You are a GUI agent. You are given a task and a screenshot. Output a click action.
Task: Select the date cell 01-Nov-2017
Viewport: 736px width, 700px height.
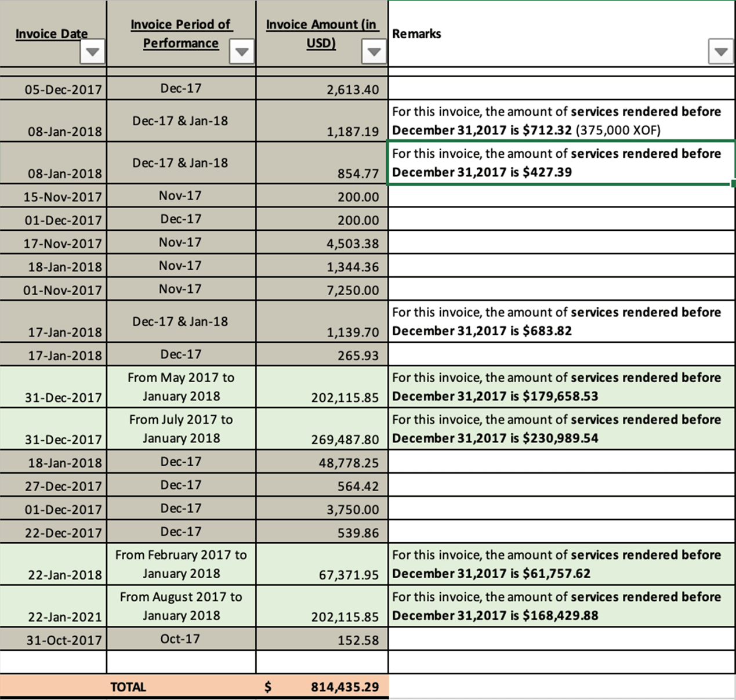click(x=53, y=289)
